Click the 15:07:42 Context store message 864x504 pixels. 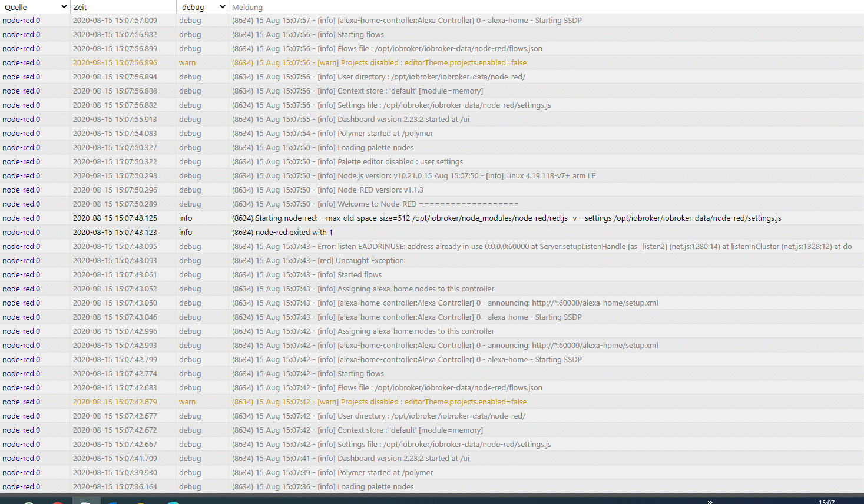[357, 430]
